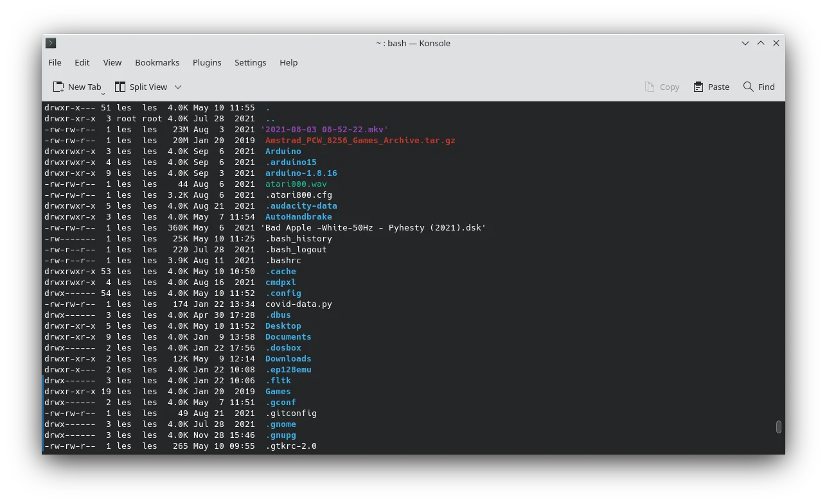The width and height of the screenshot is (827, 504).
Task: Open the New Tab profile dropdown arrow
Action: [103, 93]
